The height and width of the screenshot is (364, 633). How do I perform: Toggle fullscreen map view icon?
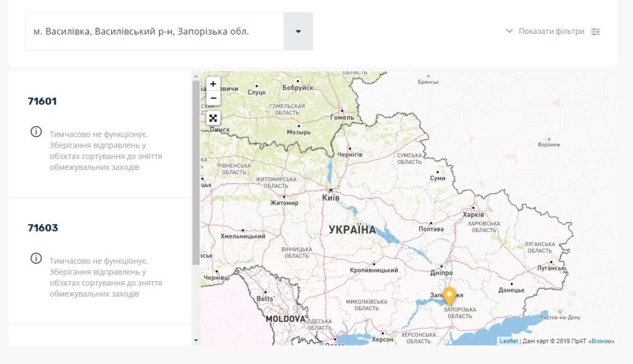213,118
